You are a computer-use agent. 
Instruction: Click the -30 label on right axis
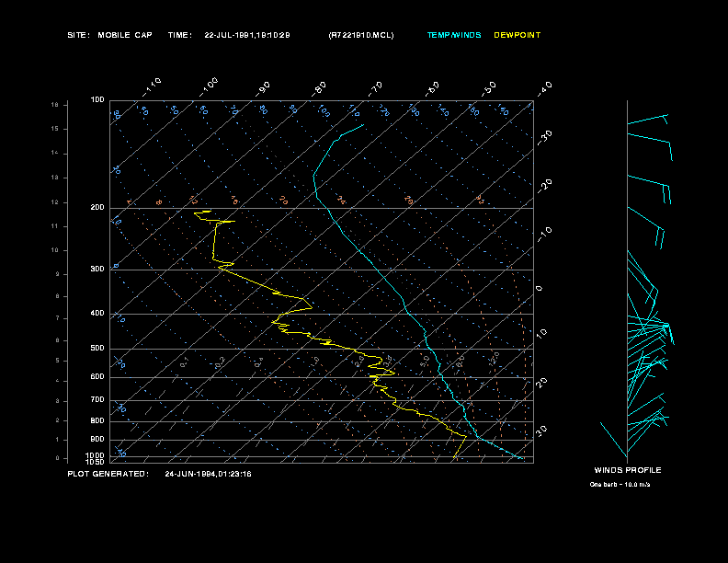coord(544,137)
